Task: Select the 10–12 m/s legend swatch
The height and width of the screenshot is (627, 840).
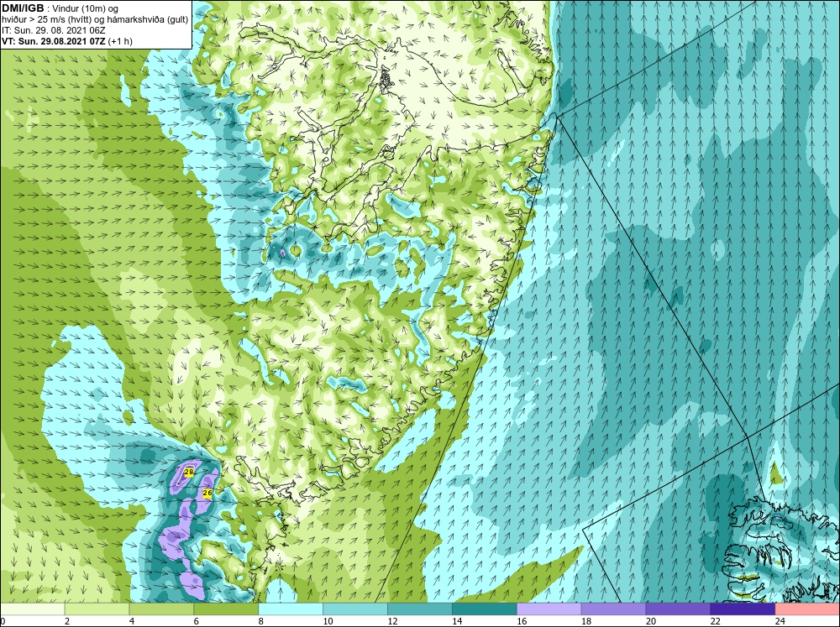Action: (x=355, y=609)
